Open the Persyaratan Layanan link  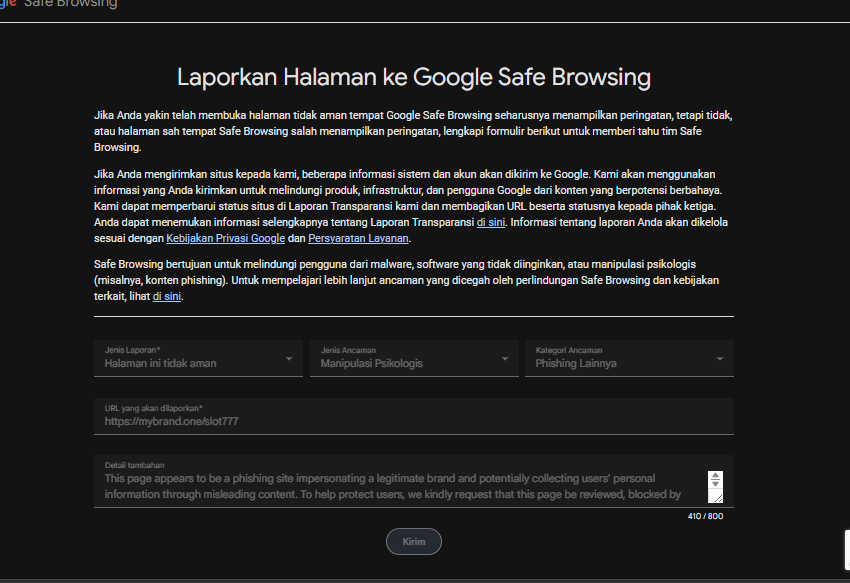pos(358,238)
